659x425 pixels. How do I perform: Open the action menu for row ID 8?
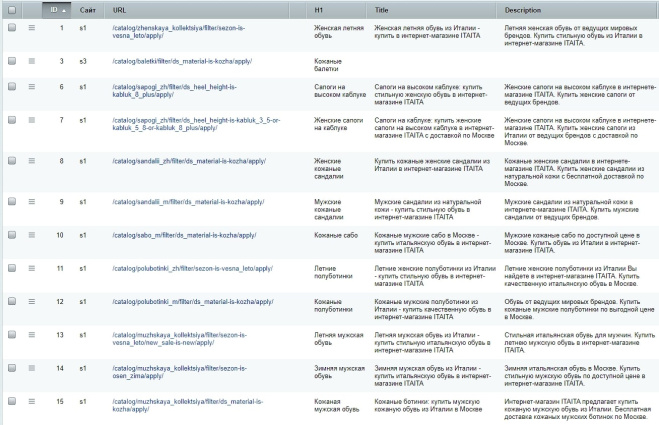(x=31, y=159)
